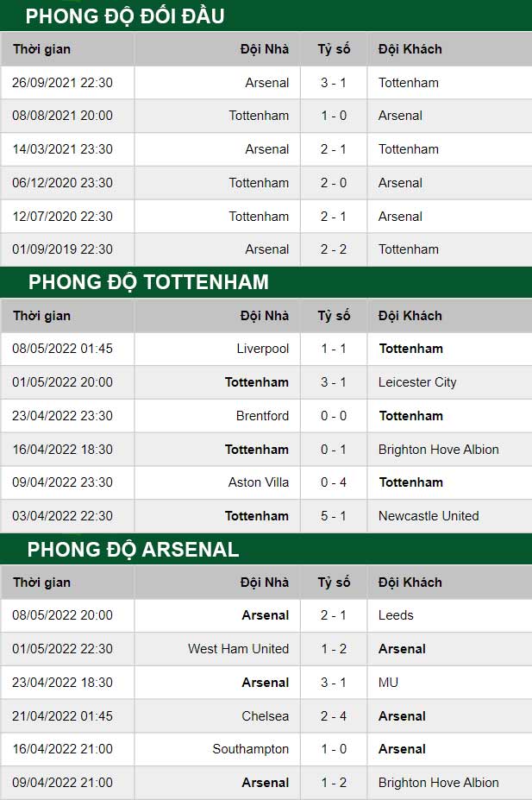532x800 pixels.
Task: Open the 08/08/2021 match date cell
Action: (x=62, y=116)
